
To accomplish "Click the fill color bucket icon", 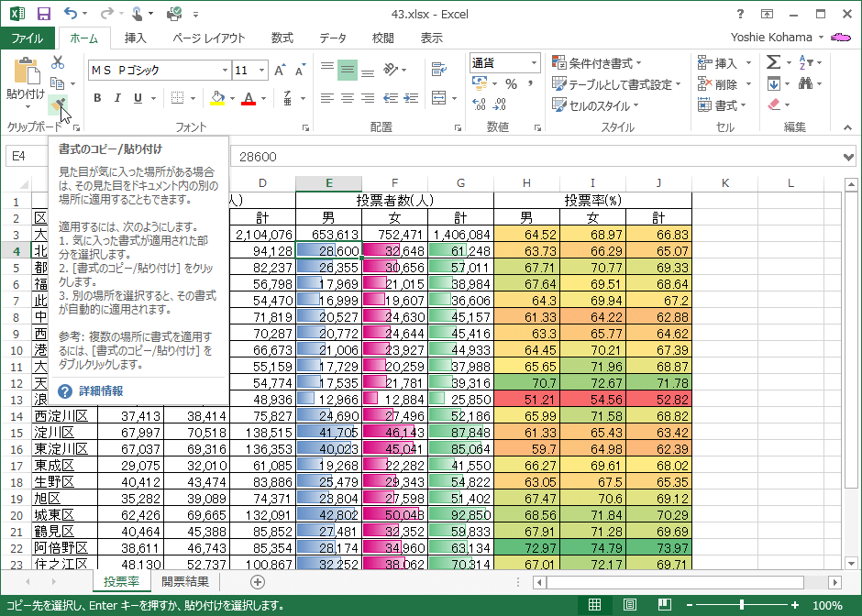I will click(x=217, y=98).
